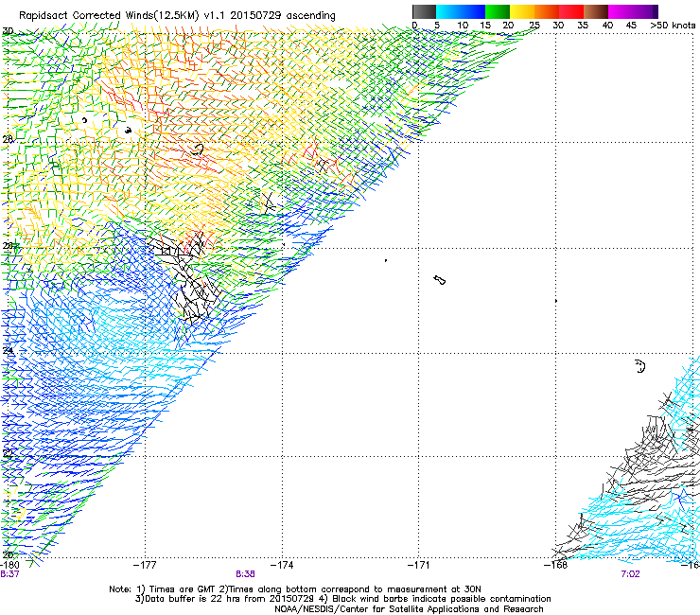
Task: Click legend scale value '30' under color bar
Action: click(558, 26)
